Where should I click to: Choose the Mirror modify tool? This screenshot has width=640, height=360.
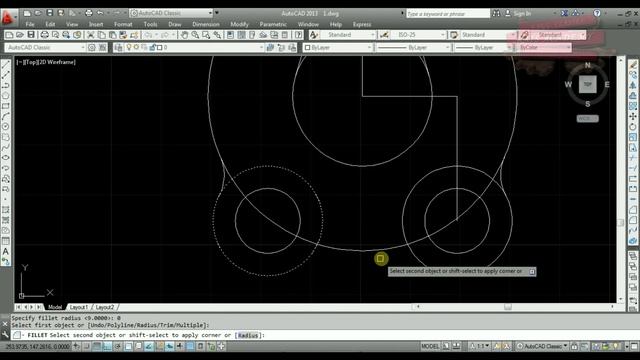[x=633, y=85]
